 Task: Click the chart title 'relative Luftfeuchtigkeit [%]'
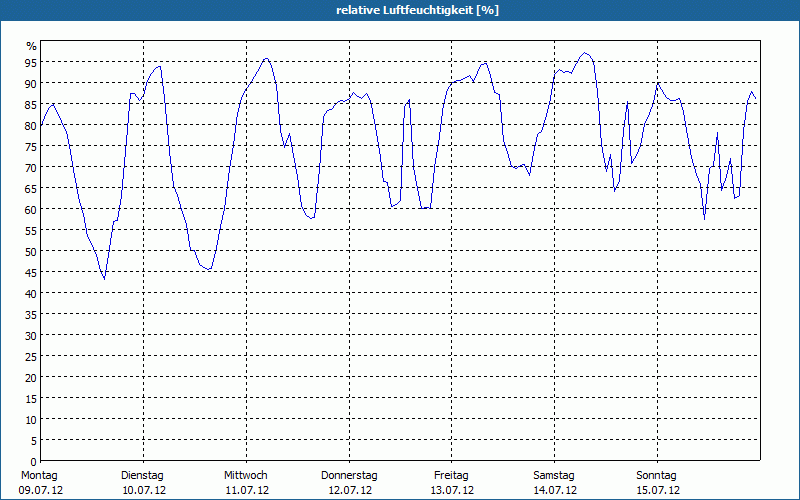(x=418, y=10)
